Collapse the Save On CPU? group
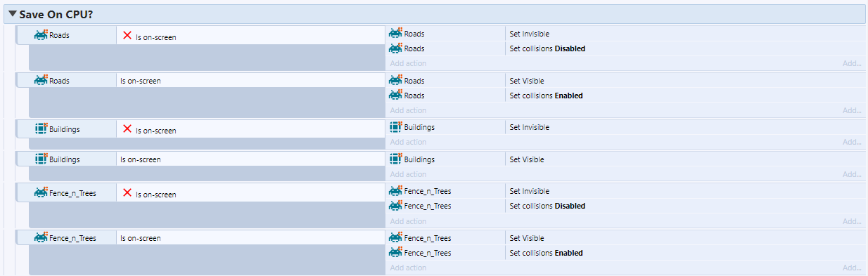The height and width of the screenshot is (276, 868). 12,13
